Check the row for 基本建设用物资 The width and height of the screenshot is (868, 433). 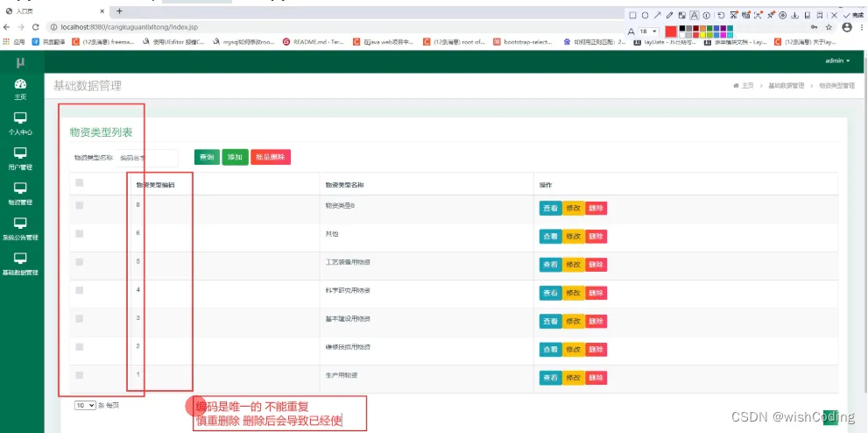point(79,318)
